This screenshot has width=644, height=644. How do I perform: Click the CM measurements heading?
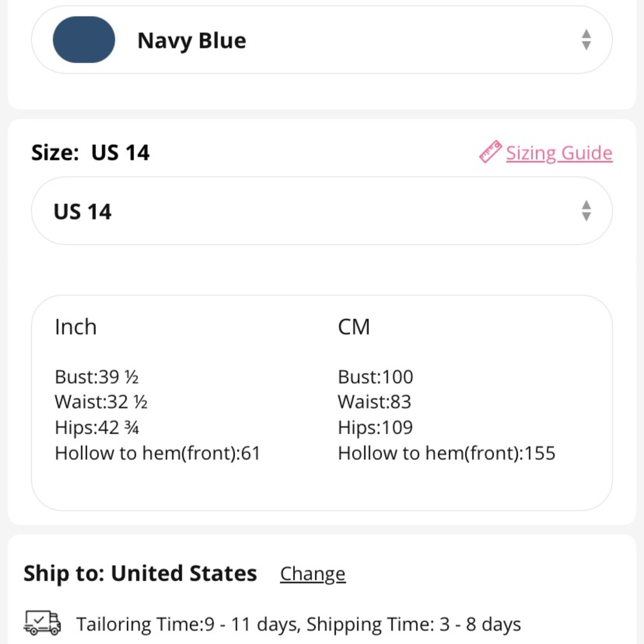354,327
